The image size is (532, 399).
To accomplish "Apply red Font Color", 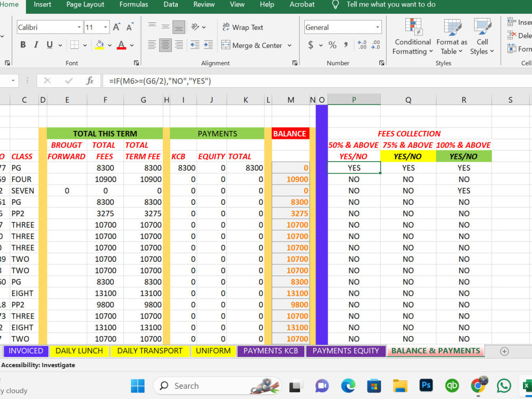I will pos(121,45).
